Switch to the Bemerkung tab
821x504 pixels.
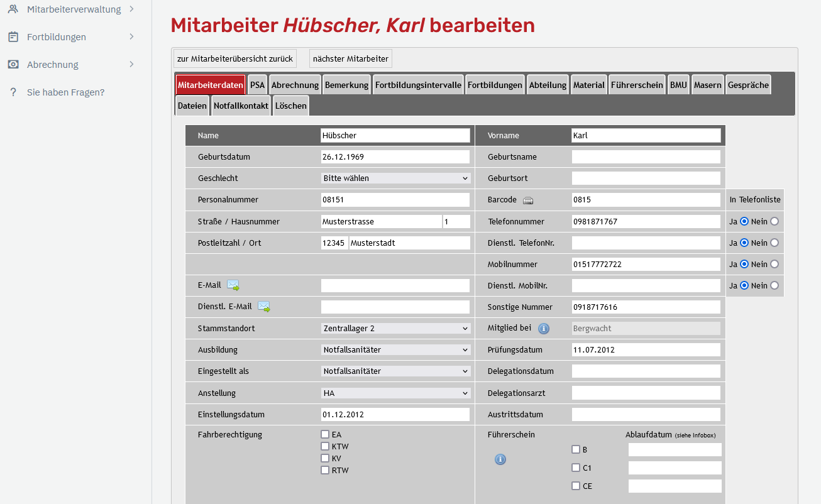click(x=347, y=85)
